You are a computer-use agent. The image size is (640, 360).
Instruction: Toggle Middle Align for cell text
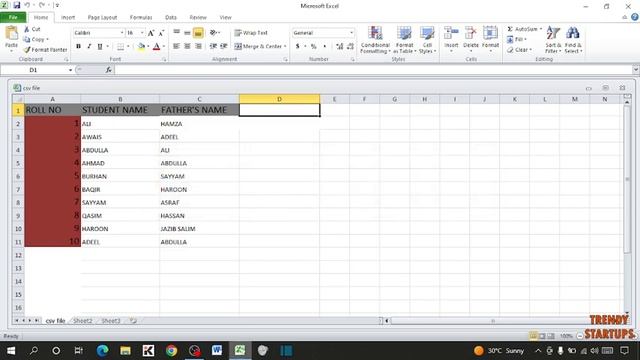click(187, 33)
